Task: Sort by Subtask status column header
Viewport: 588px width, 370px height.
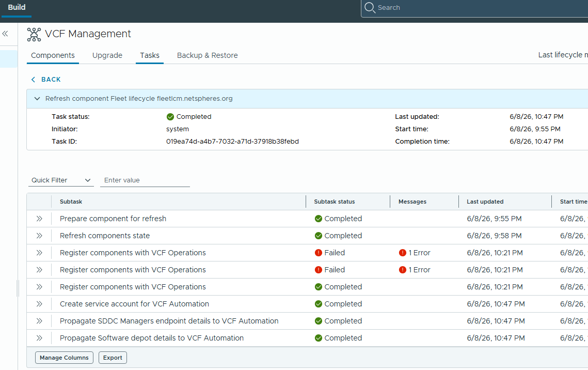Action: click(x=334, y=202)
